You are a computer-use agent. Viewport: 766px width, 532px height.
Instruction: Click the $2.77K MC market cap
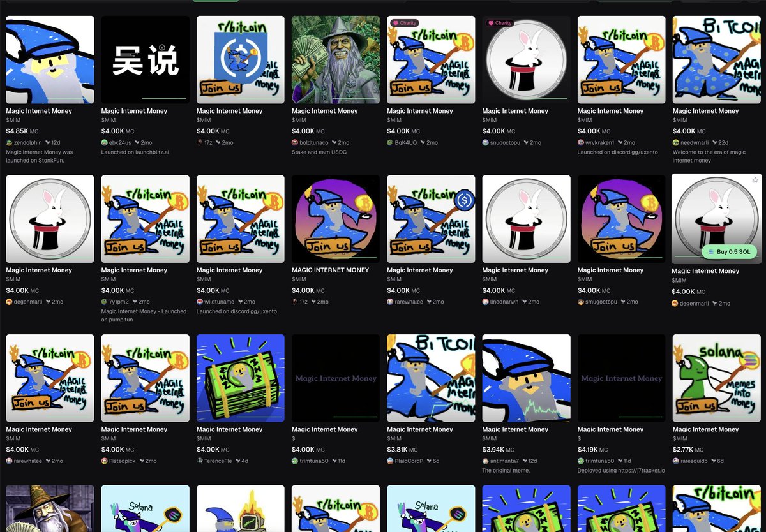pos(689,450)
